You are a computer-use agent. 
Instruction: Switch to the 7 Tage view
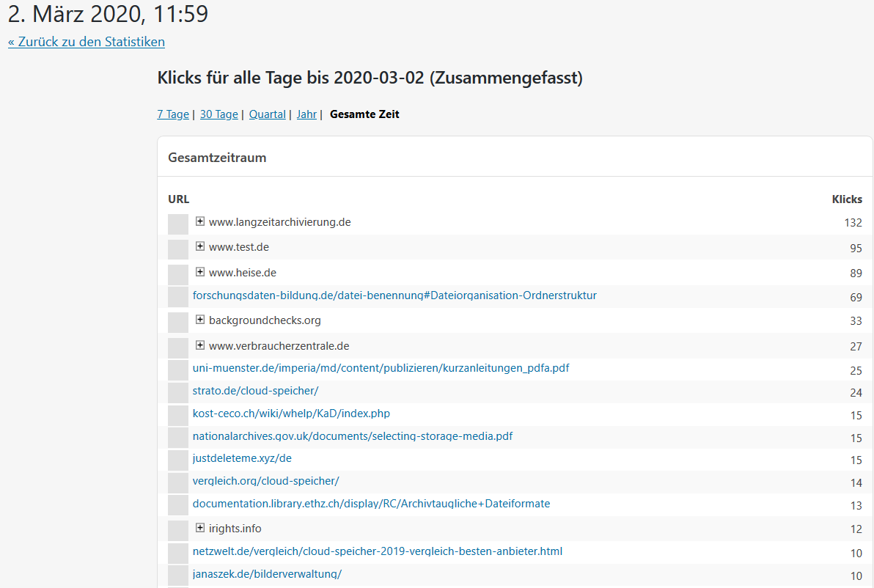[173, 114]
